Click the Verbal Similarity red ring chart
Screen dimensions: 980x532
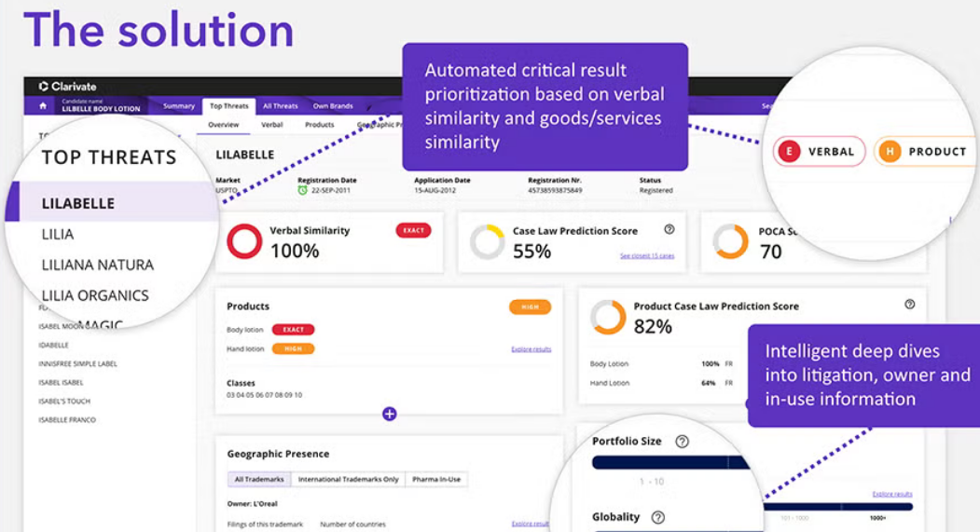click(x=244, y=241)
